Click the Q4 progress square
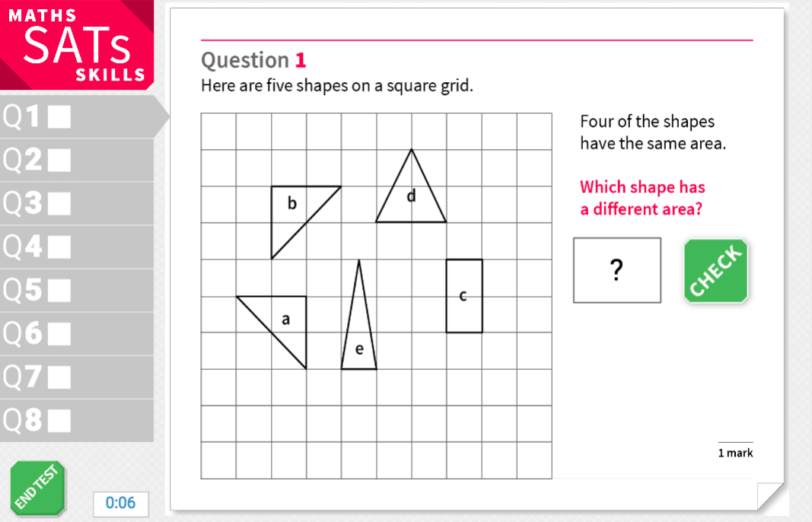Image resolution: width=812 pixels, height=522 pixels. (x=61, y=247)
